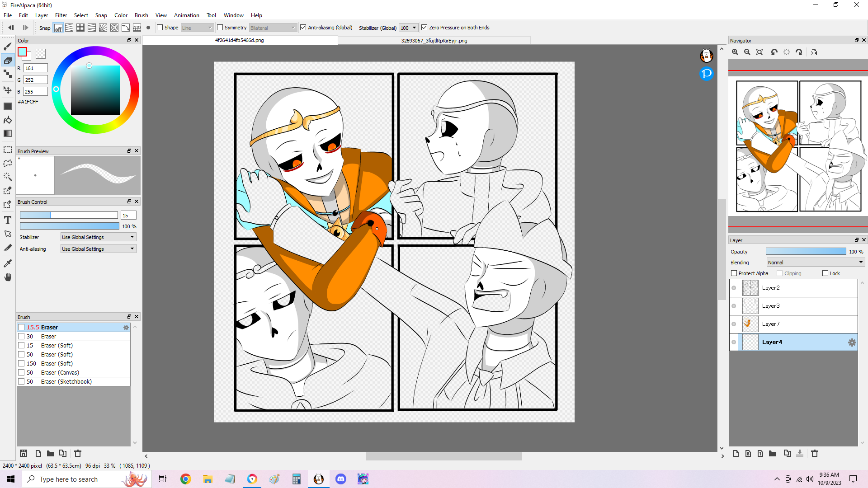Toggle Zero Pressure on Both Ends
The height and width of the screenshot is (488, 868).
point(425,28)
